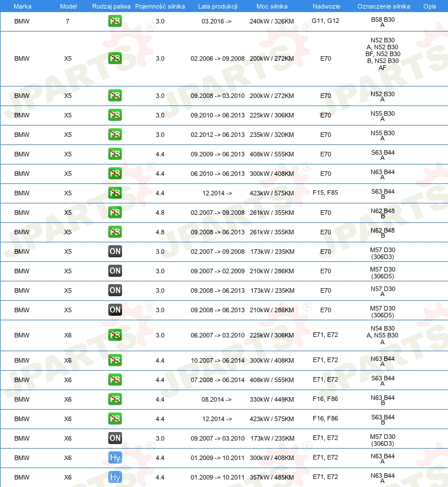Click petrol icon in X6 07.2008 -> 06.2014 row
The width and height of the screenshot is (448, 487).
115,380
